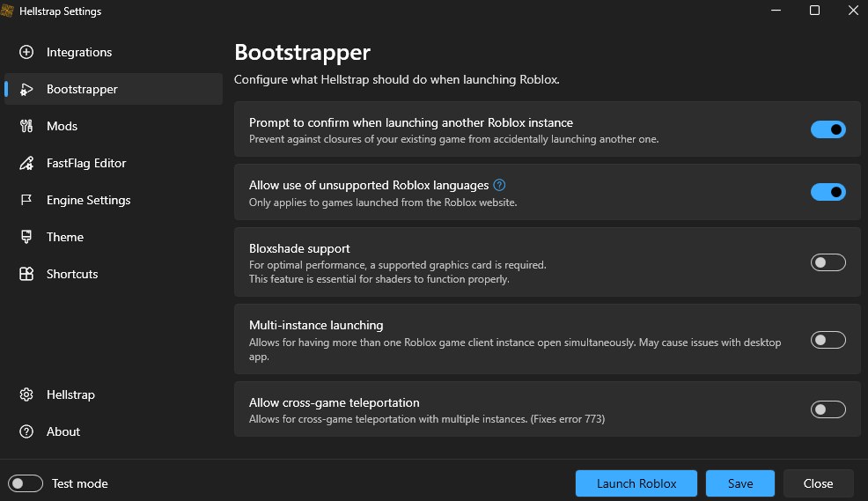
Task: Click the 'Test mode' label text
Action: (80, 483)
